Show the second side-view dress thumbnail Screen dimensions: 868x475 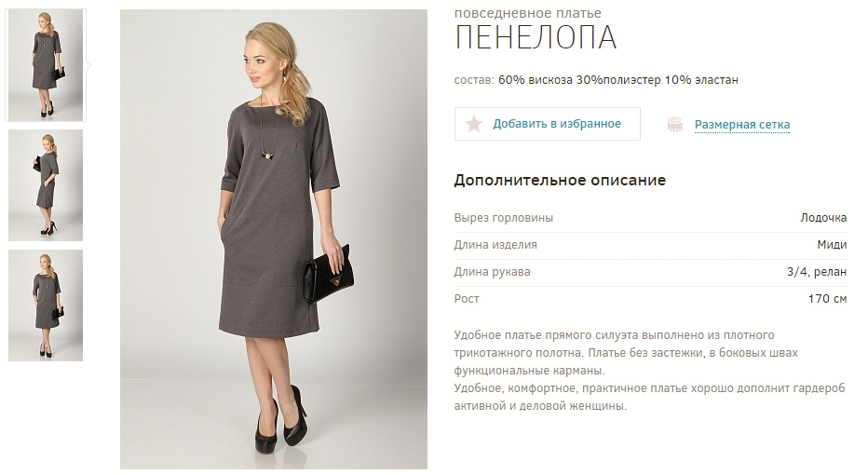(46, 185)
